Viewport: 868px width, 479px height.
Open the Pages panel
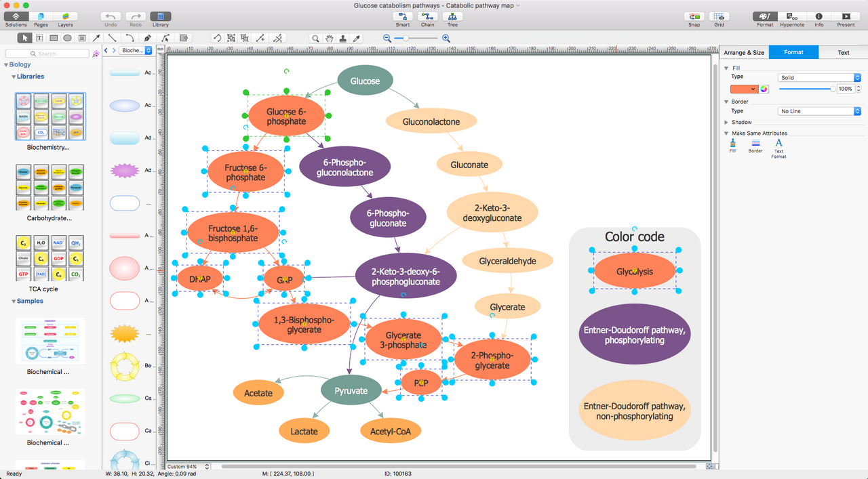point(41,16)
